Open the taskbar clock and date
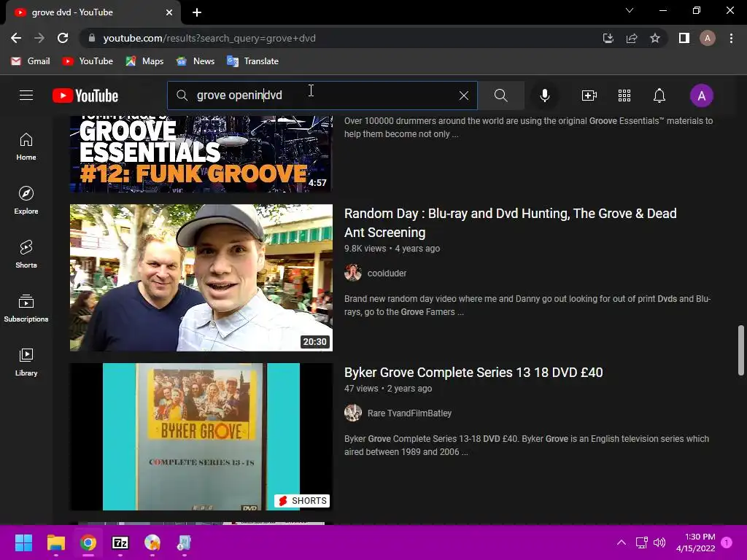747x560 pixels. pos(695,542)
